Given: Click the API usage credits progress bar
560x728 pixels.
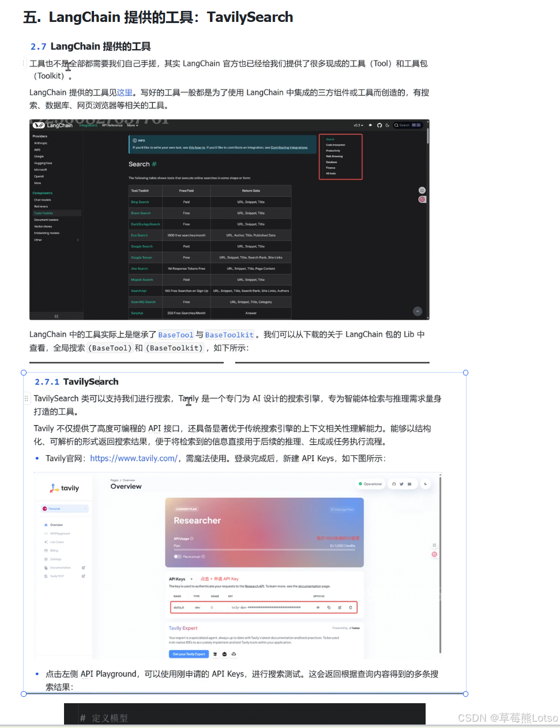Looking at the screenshot, I should pos(264,550).
